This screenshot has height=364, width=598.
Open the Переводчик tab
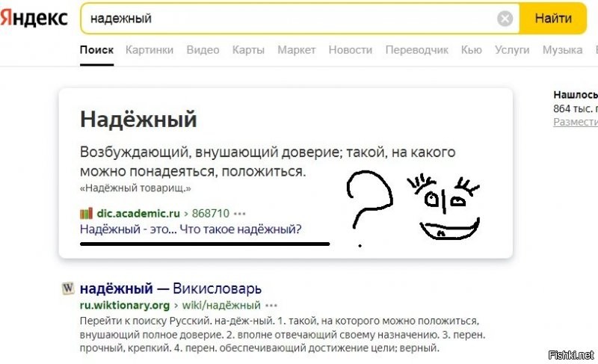417,50
